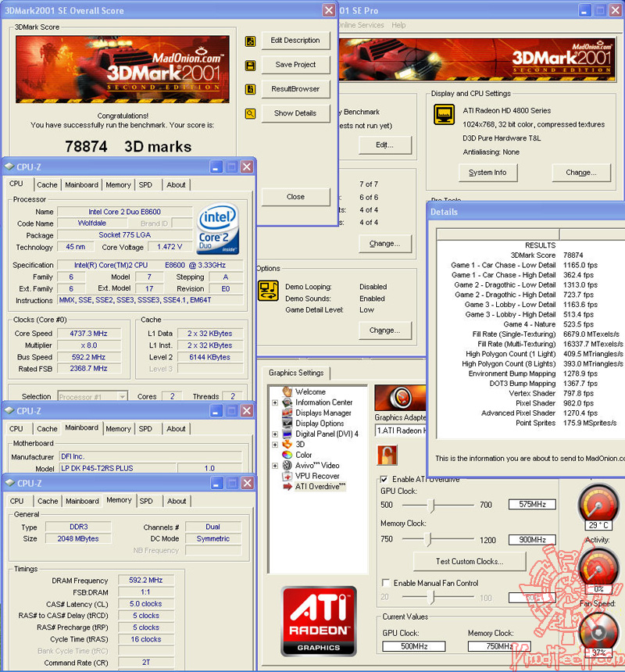Click the 3D icon in the tree
625x672 pixels.
[287, 444]
